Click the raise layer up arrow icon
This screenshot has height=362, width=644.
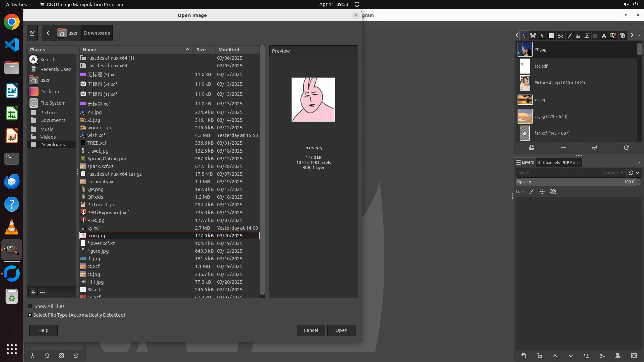[x=555, y=356]
